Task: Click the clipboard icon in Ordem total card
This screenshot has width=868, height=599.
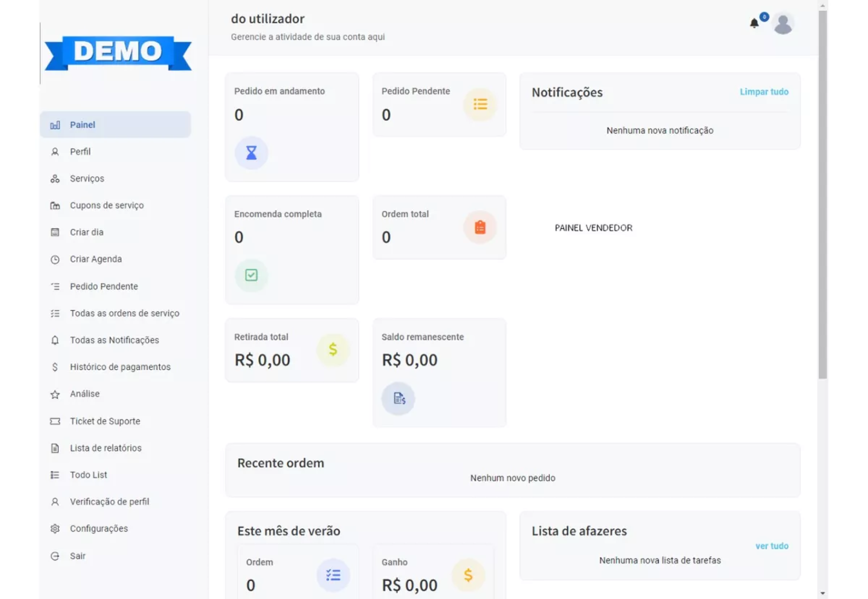Action: click(x=480, y=227)
